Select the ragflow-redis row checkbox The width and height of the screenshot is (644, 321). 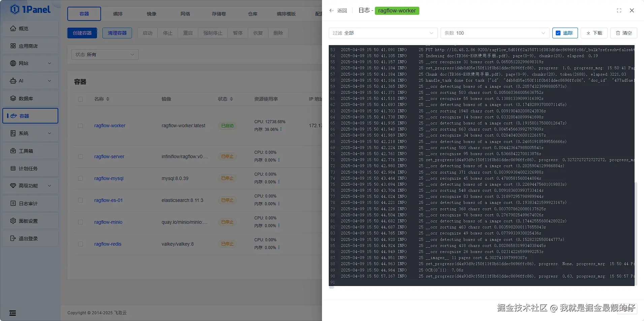click(80, 244)
